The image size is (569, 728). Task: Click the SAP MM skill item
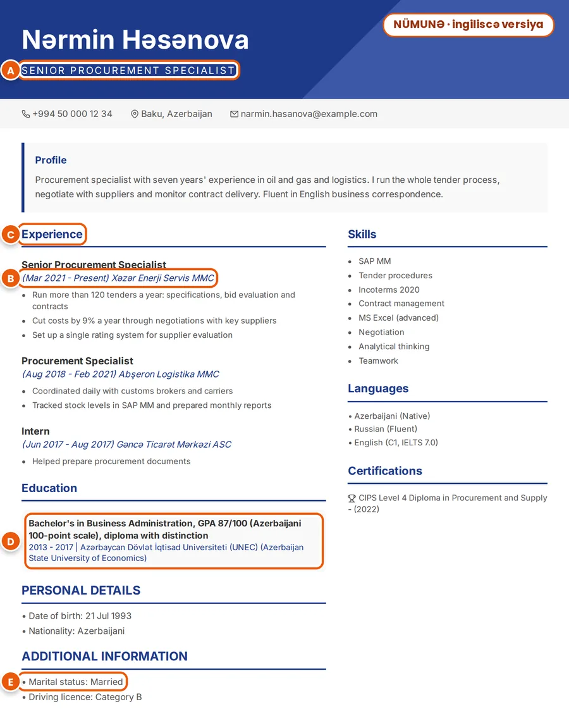click(374, 261)
